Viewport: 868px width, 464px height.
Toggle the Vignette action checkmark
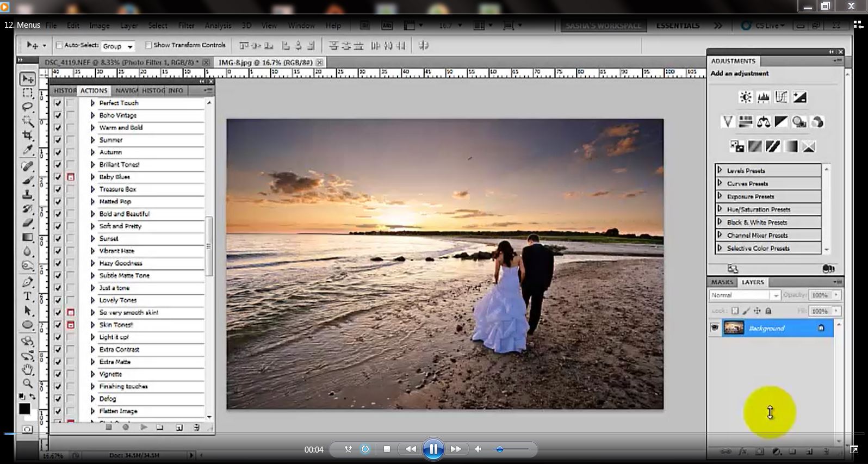tap(58, 374)
